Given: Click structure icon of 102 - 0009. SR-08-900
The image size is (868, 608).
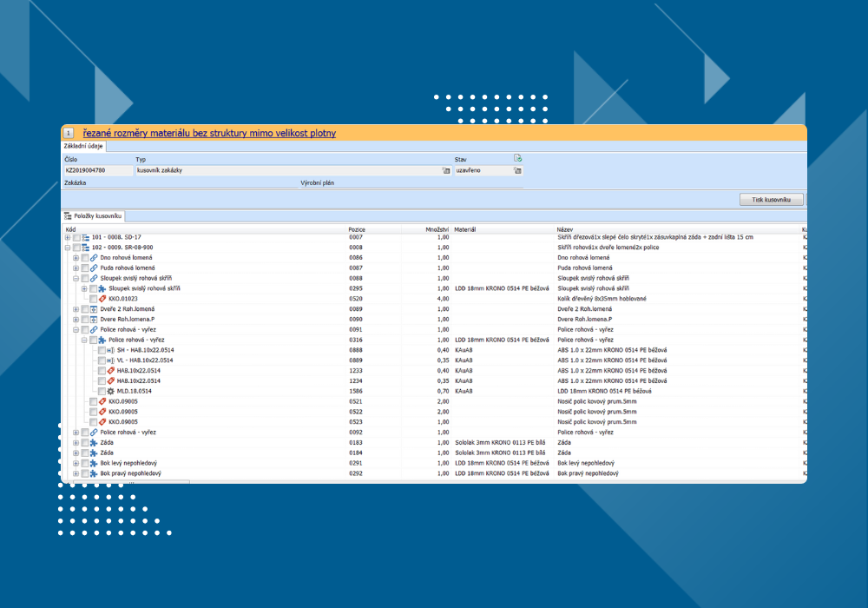Looking at the screenshot, I should point(85,248).
